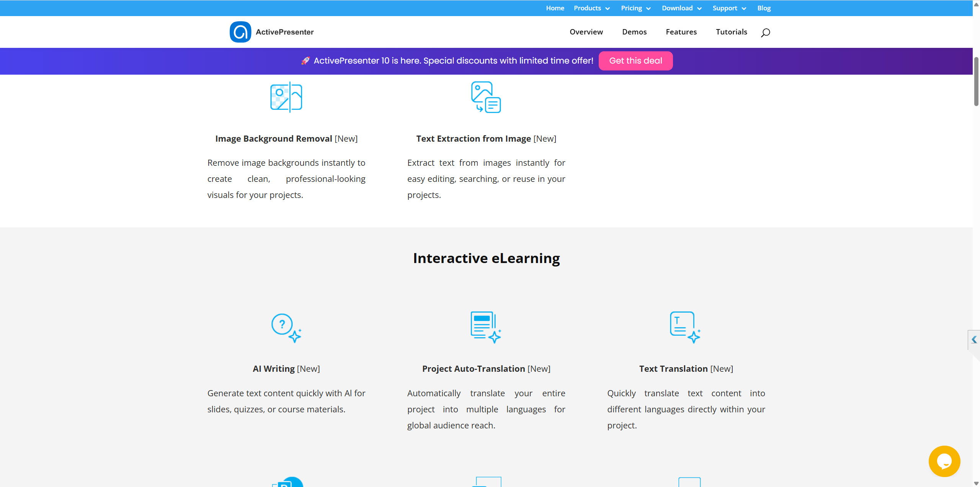The image size is (980, 487).
Task: Expand the Download dropdown menu
Action: pos(681,8)
